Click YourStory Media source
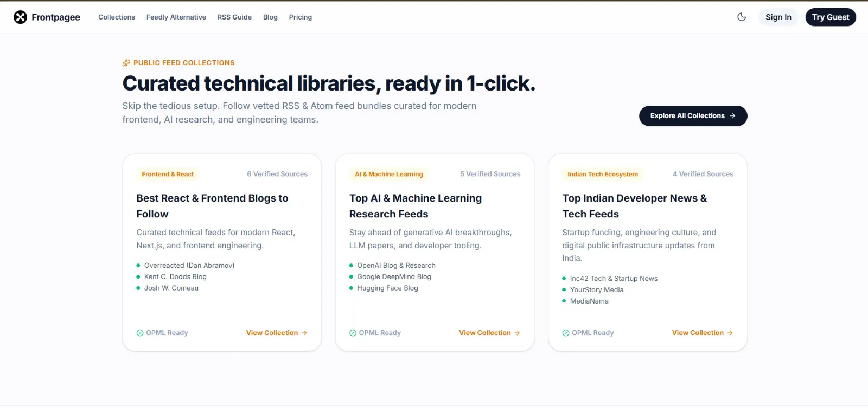The width and height of the screenshot is (868, 412). (597, 290)
